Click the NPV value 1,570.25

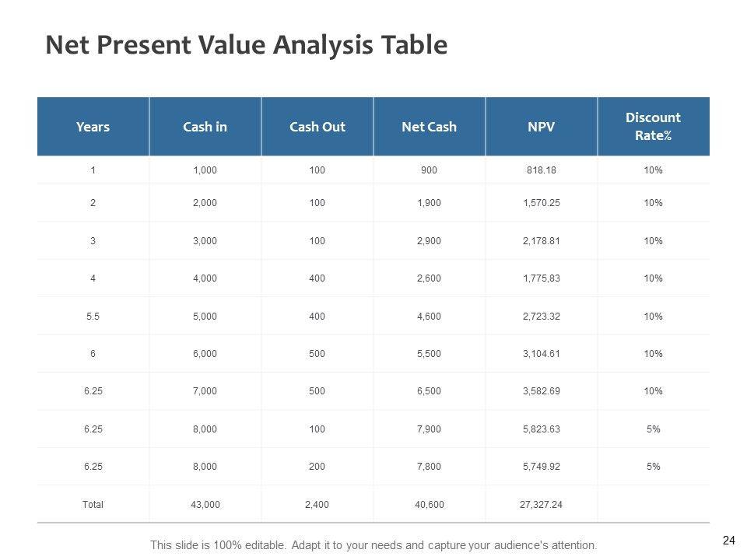[541, 203]
